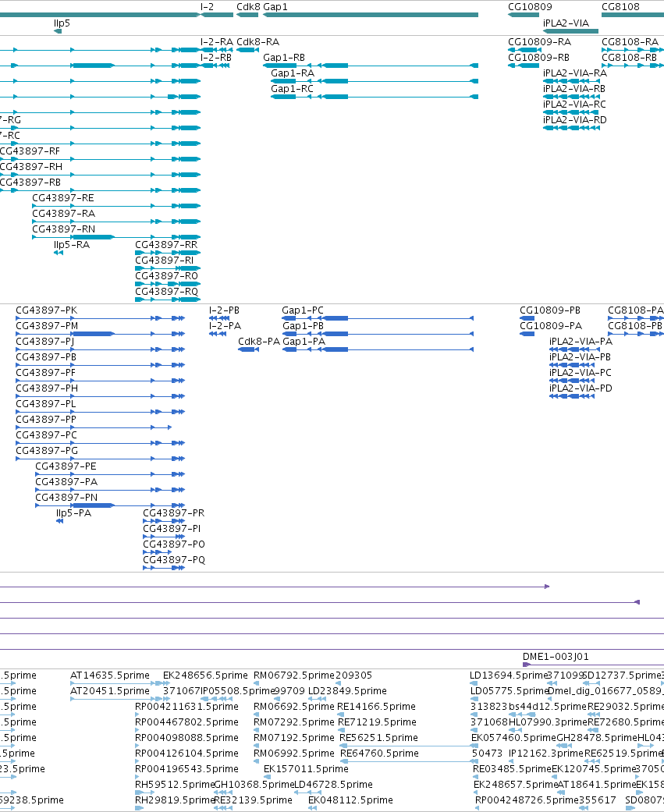Click the Gap1-RA transcript label
This screenshot has width=664, height=812.
[x=292, y=73]
